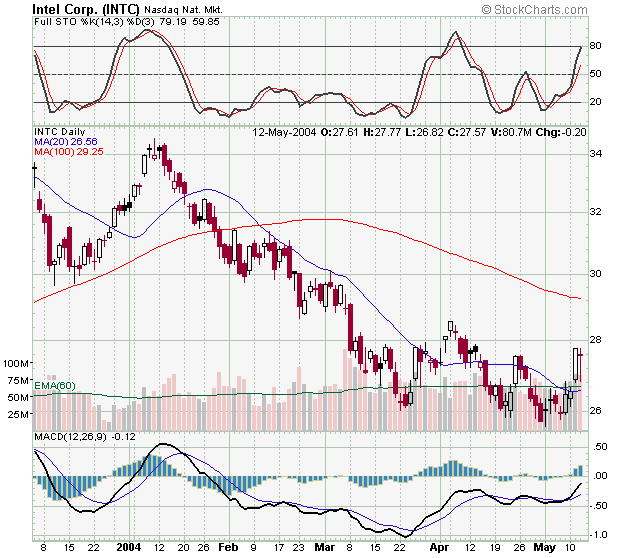Click the first date label 8 at left
Viewport: 620px width, 558px height.
(43, 547)
